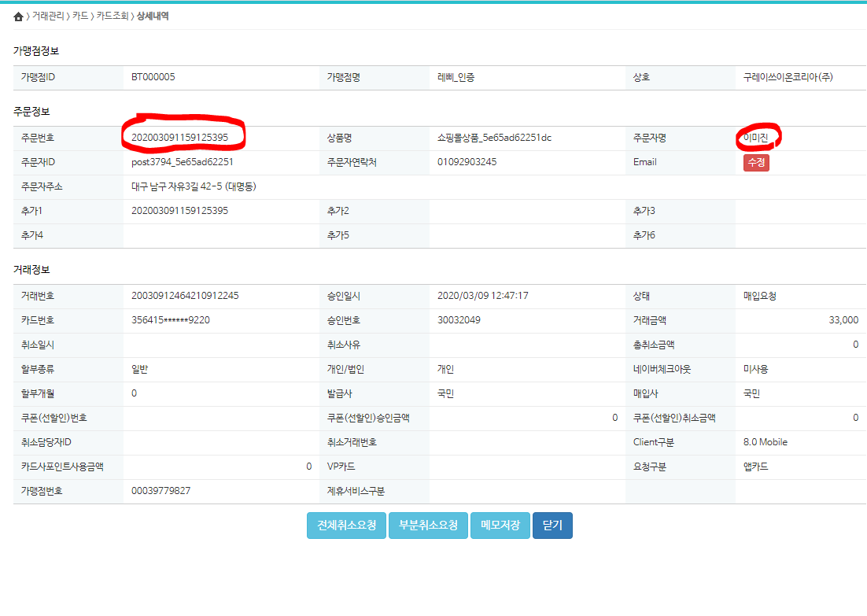Select approval number 30032049
The width and height of the screenshot is (867, 616).
[x=459, y=320]
